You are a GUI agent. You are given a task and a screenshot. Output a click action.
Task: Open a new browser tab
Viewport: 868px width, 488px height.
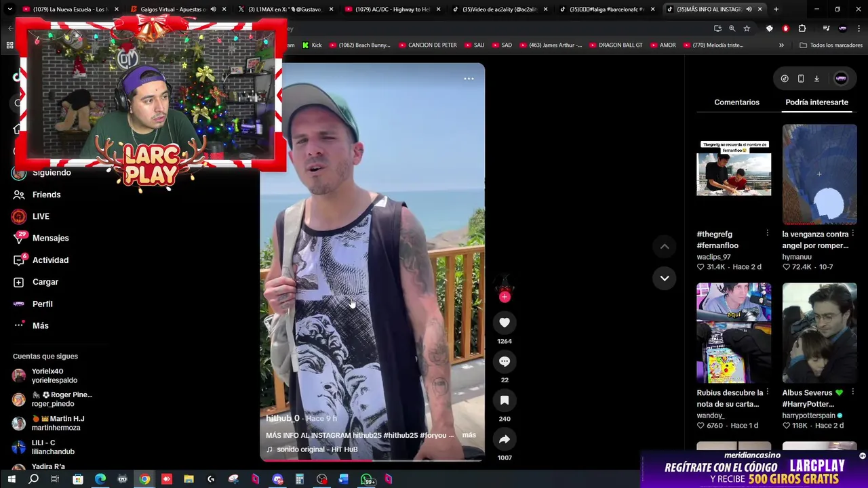(x=776, y=9)
